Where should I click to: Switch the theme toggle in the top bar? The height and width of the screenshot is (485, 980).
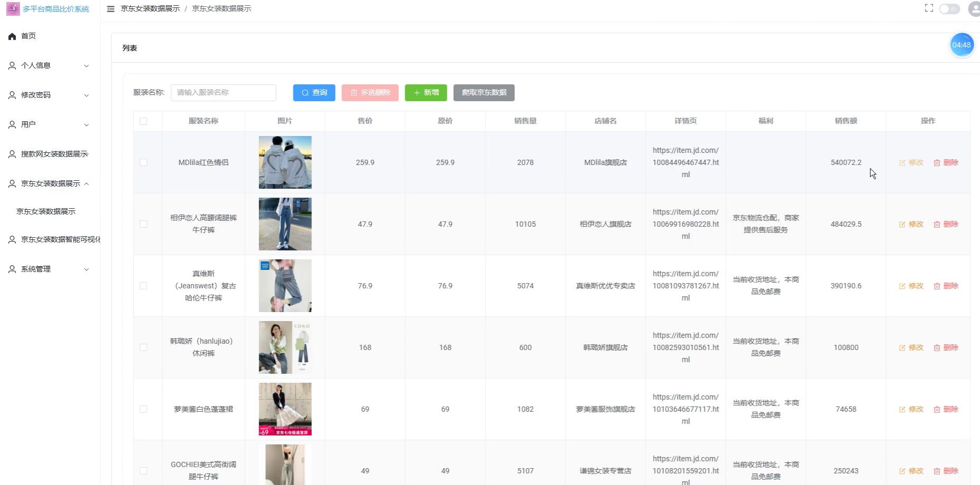(x=948, y=8)
